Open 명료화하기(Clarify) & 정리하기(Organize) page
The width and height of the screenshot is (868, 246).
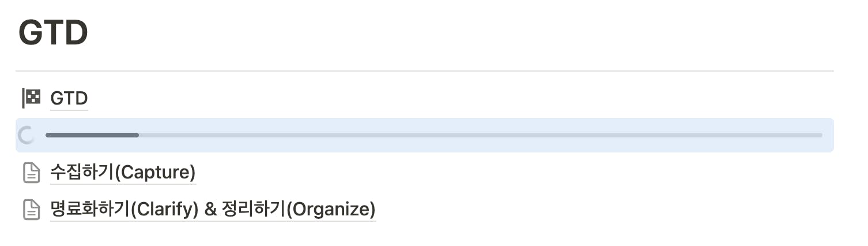coord(213,209)
